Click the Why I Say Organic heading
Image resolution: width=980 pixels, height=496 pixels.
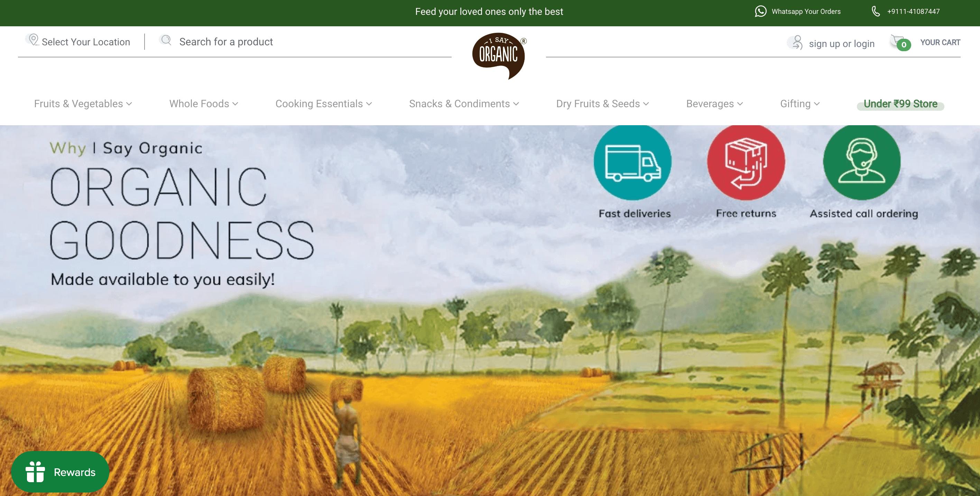pos(126,148)
